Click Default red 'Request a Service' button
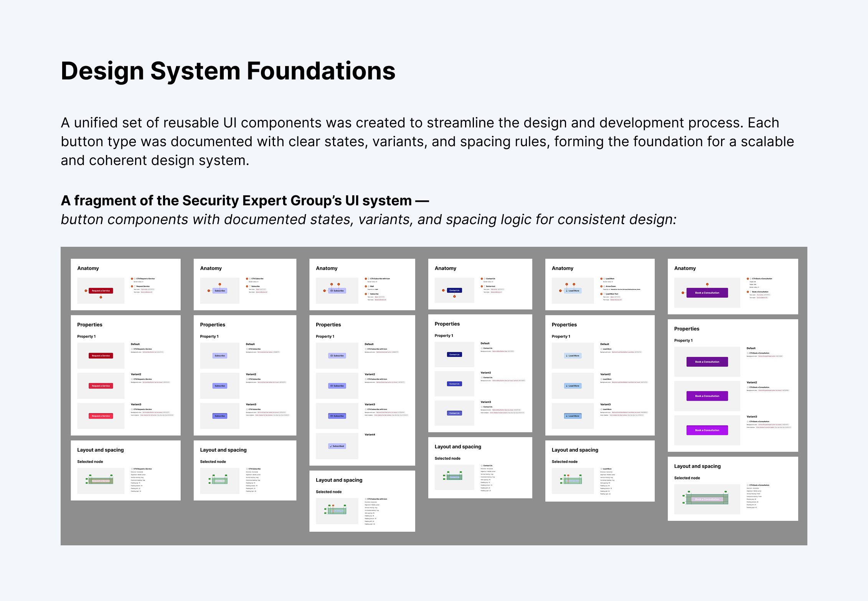Screen dimensions: 868x601 pyautogui.click(x=101, y=356)
